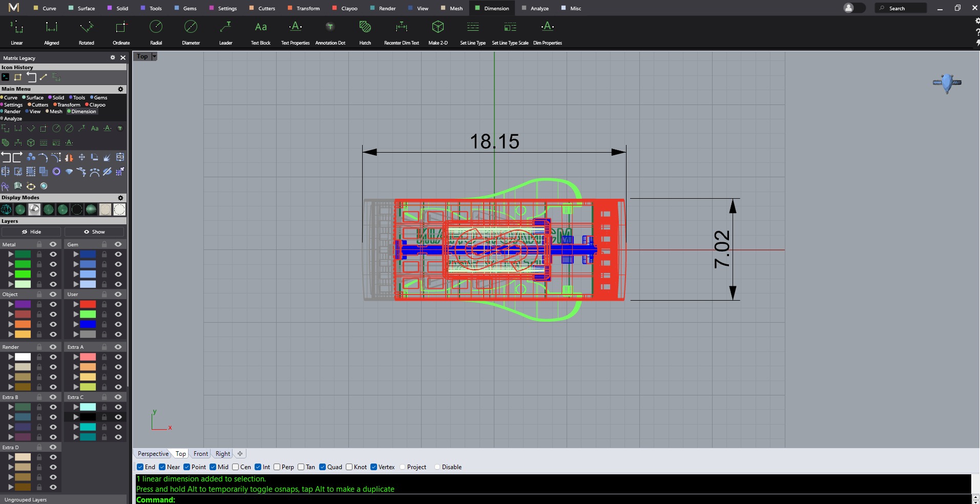
Task: Open Set Line Type Scale
Action: coord(510,32)
